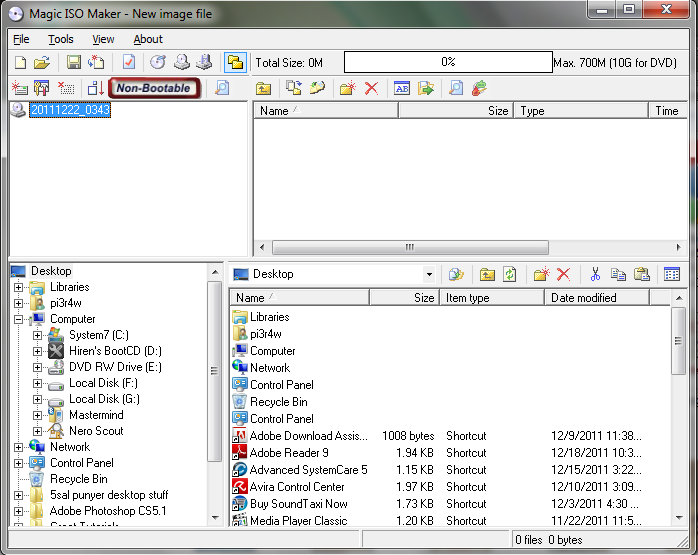The height and width of the screenshot is (555, 698).
Task: Sort Desktop list by Date modified column
Action: point(597,298)
